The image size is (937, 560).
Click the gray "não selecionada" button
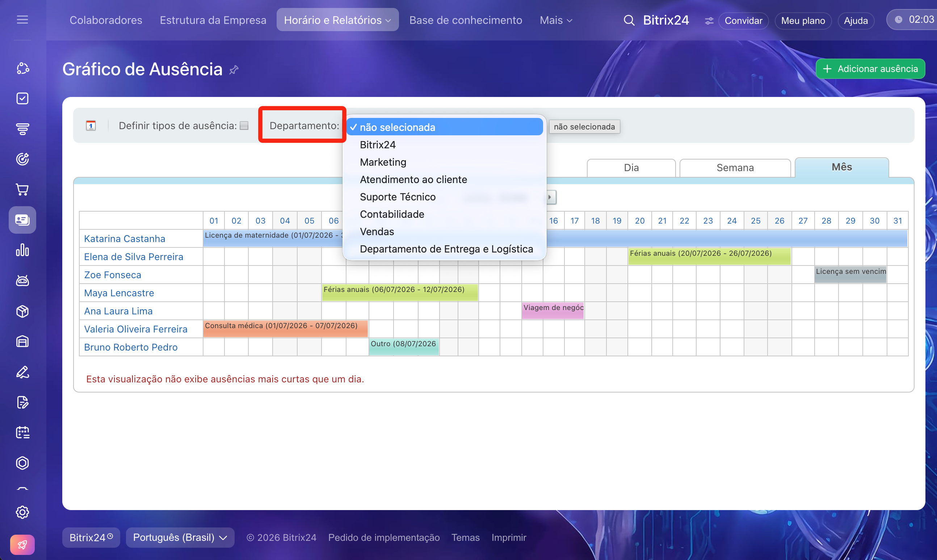pos(584,127)
